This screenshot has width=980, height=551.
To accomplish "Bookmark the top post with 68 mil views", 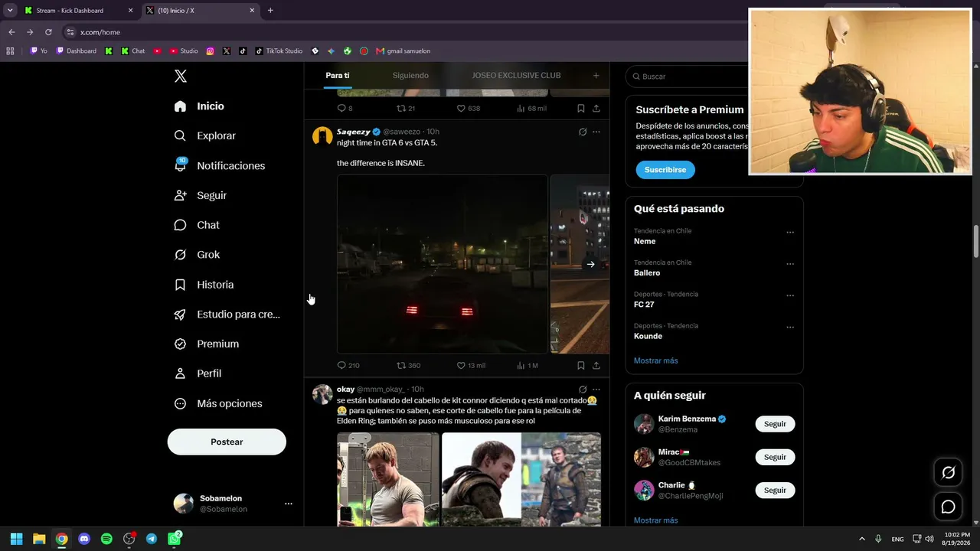I will pyautogui.click(x=581, y=109).
